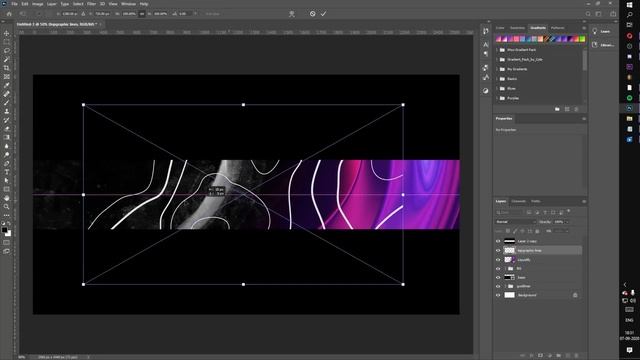640x360 pixels.
Task: Commit the transform with the checkmark
Action: pyautogui.click(x=323, y=14)
